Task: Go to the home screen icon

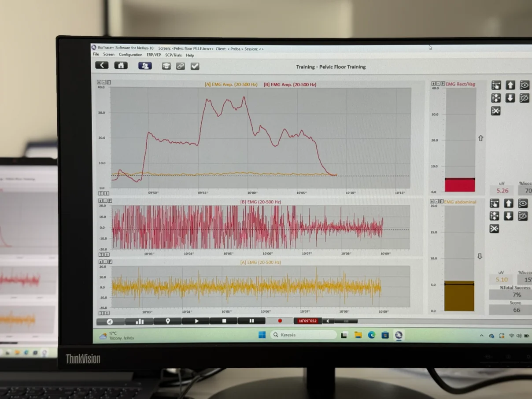Action: [x=121, y=65]
